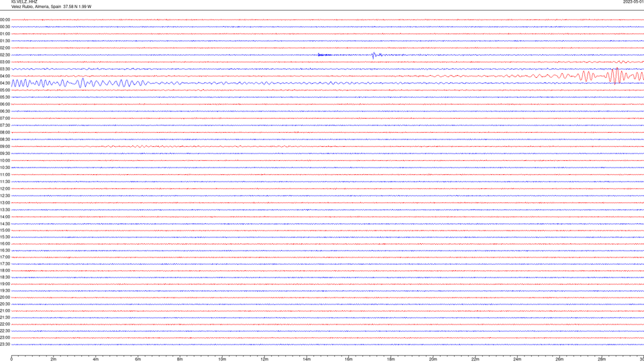Screen dimensions: 644x362
Task: Click the 22m axis tick label
Action: click(x=475, y=359)
